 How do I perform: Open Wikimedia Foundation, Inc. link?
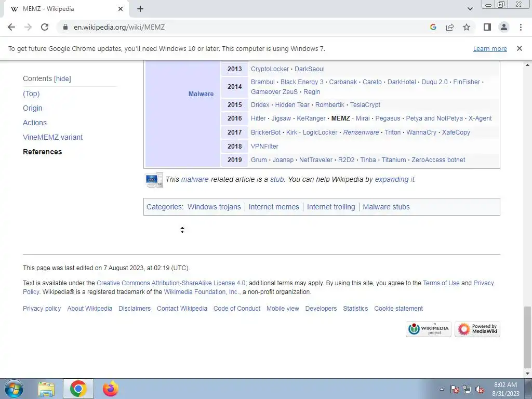tap(202, 292)
